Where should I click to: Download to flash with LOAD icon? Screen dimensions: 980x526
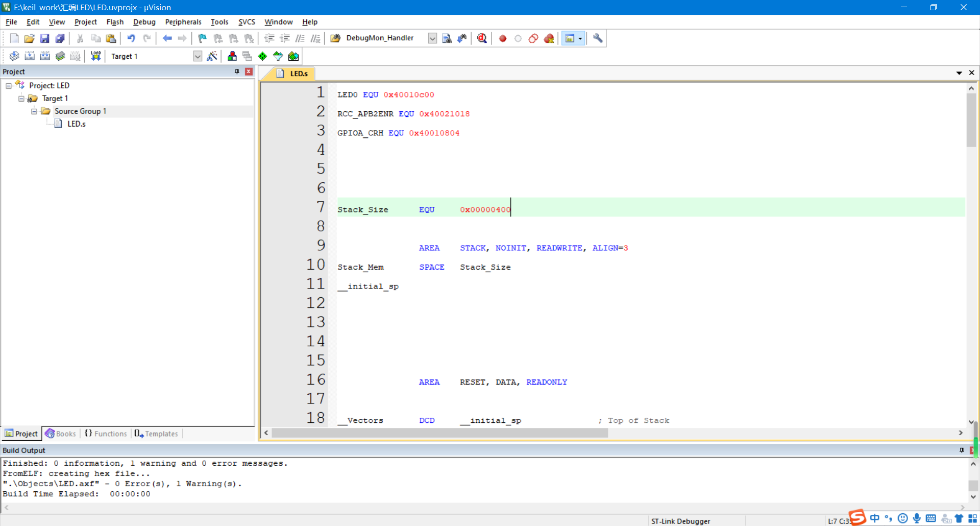pyautogui.click(x=95, y=56)
